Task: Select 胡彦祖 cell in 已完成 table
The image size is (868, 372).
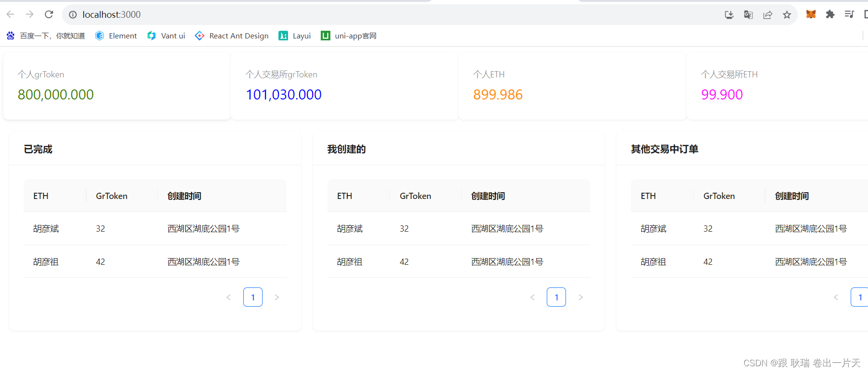Action: (x=46, y=262)
